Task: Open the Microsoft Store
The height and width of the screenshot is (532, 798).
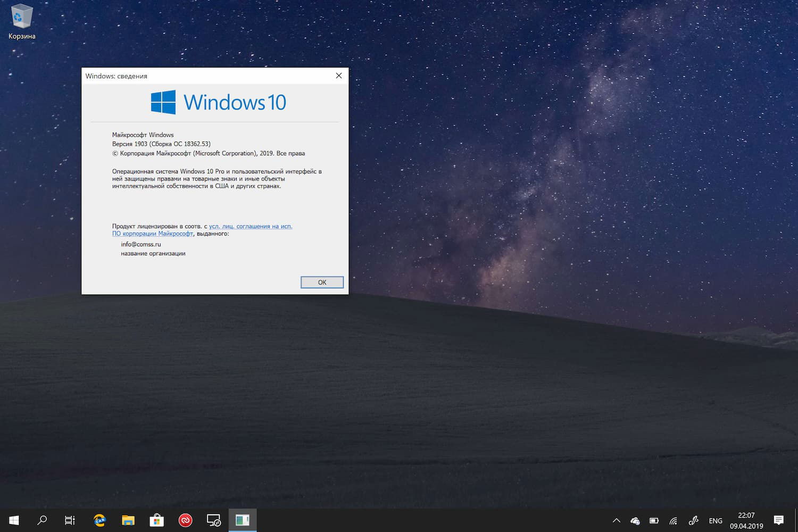Action: click(x=156, y=520)
